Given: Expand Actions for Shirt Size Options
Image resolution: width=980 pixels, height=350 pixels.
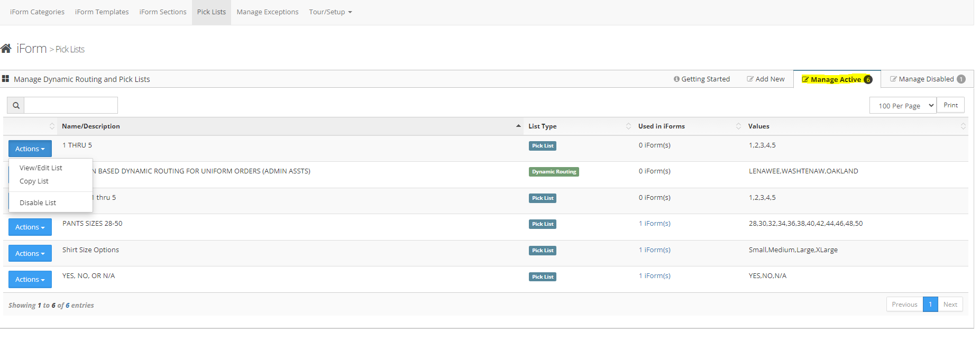Looking at the screenshot, I should tap(30, 253).
